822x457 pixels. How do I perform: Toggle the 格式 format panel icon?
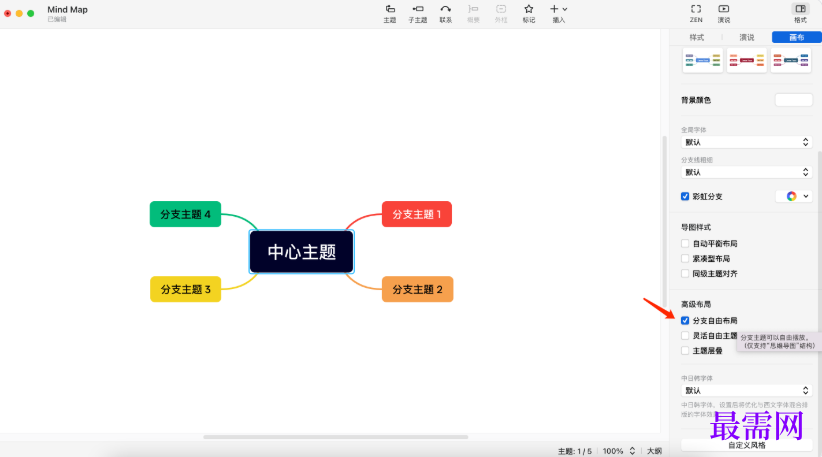[x=800, y=9]
